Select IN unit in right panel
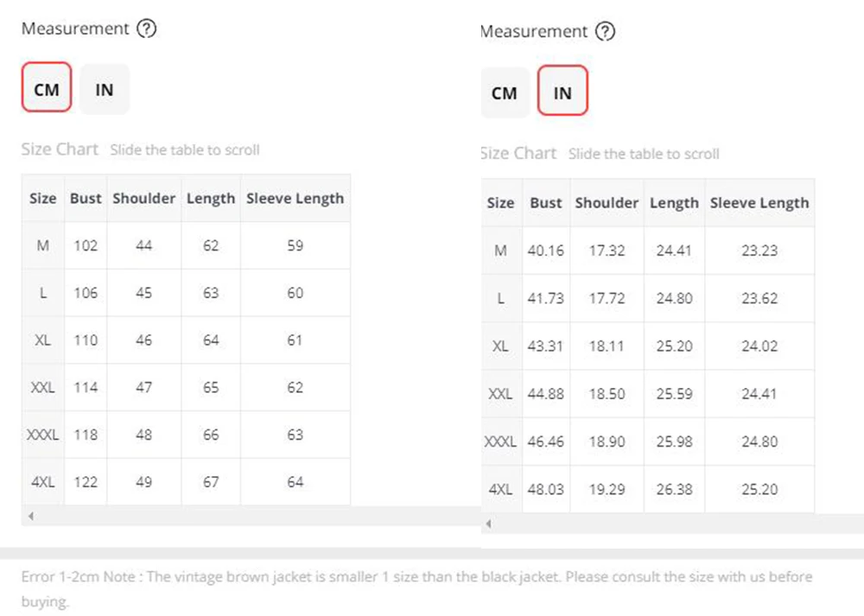The height and width of the screenshot is (616, 864). click(562, 91)
